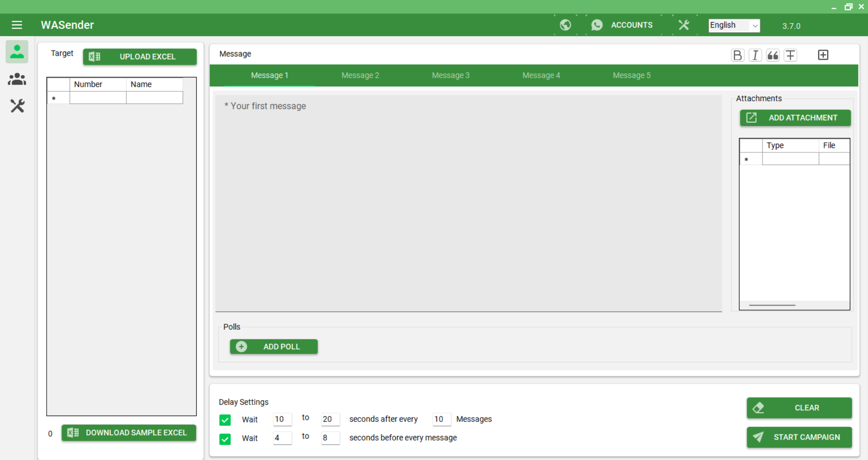Apply bold formatting to message

(x=737, y=55)
